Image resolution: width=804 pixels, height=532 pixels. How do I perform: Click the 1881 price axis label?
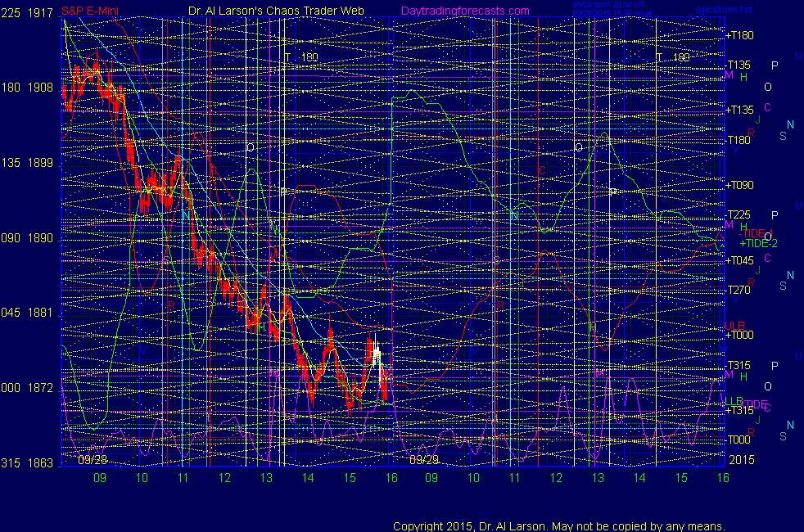(x=40, y=313)
